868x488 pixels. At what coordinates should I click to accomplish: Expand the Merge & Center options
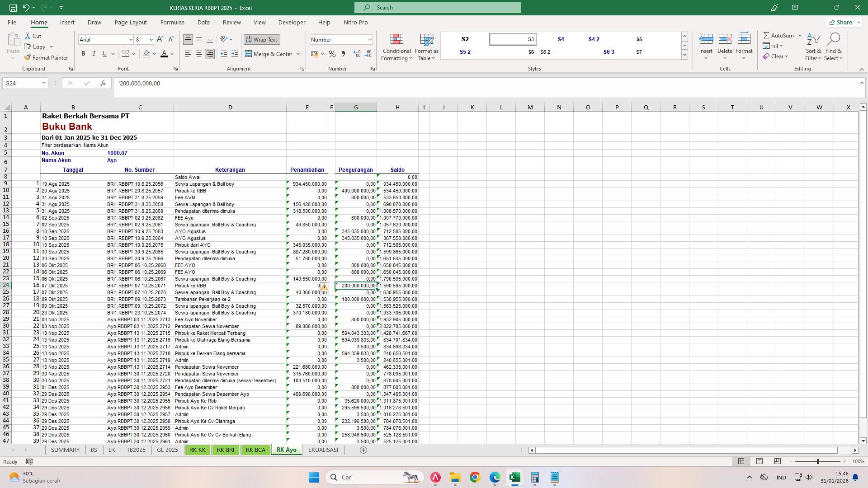298,54
